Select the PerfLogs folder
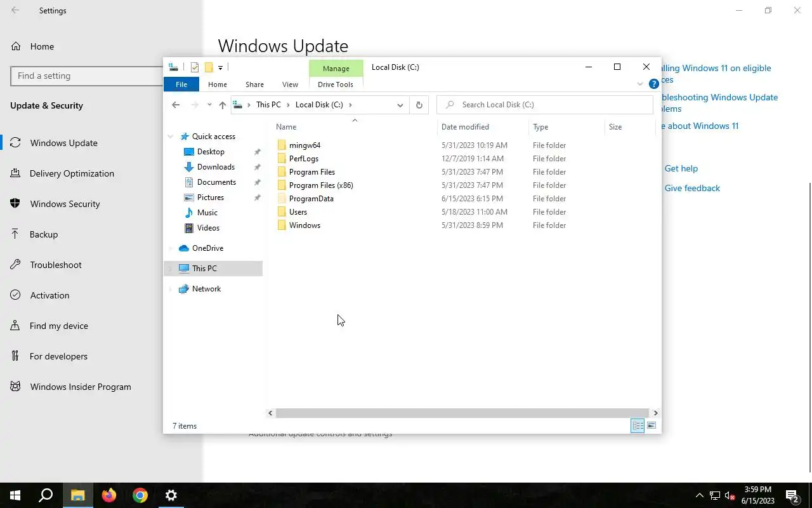This screenshot has height=508, width=812. tap(304, 159)
